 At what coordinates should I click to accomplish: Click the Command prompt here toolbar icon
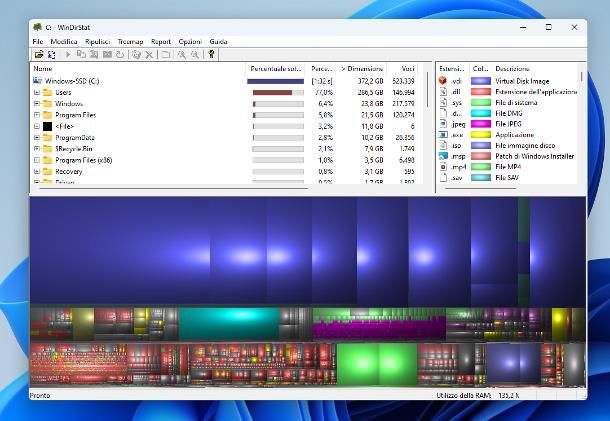coord(107,54)
